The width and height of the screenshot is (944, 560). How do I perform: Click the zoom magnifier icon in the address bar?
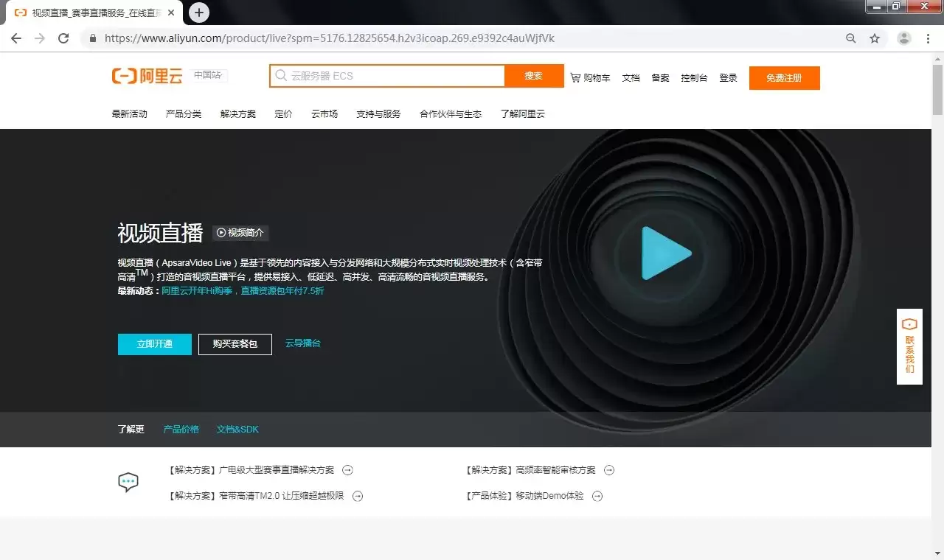851,38
